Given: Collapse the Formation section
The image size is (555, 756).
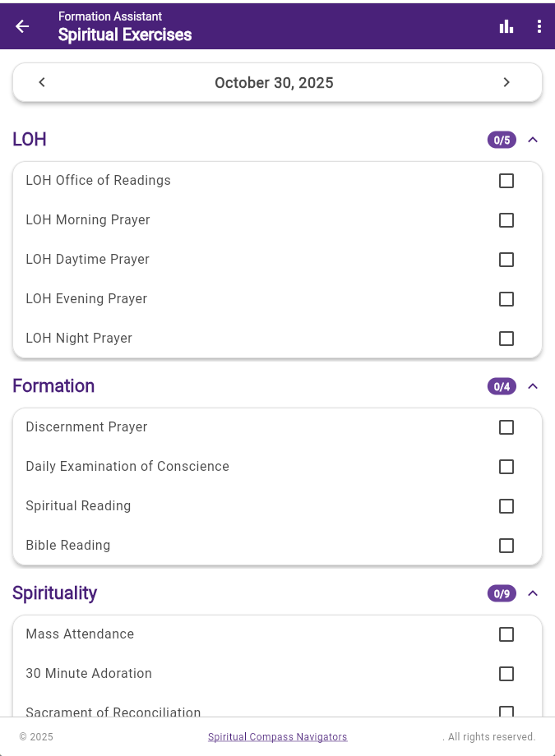Looking at the screenshot, I should coord(533,386).
